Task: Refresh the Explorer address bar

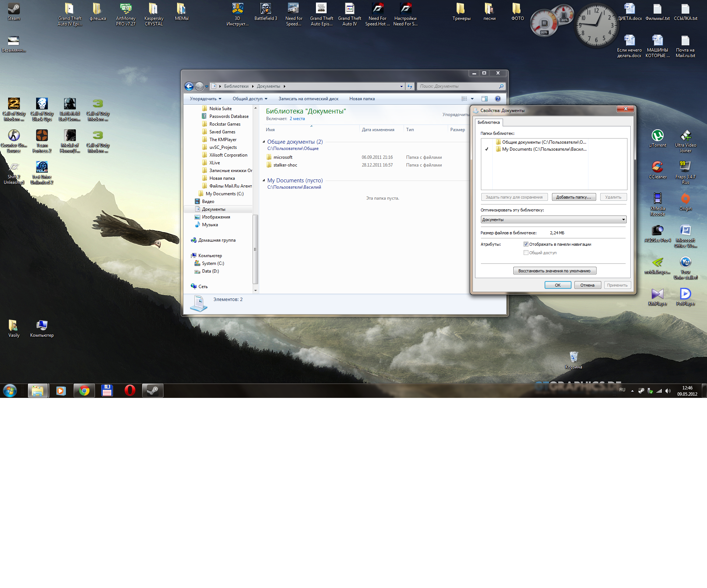Action: [x=410, y=86]
